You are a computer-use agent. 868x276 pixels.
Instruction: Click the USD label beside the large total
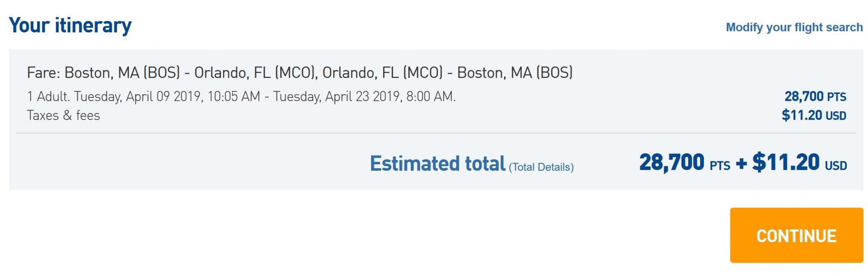(x=836, y=166)
